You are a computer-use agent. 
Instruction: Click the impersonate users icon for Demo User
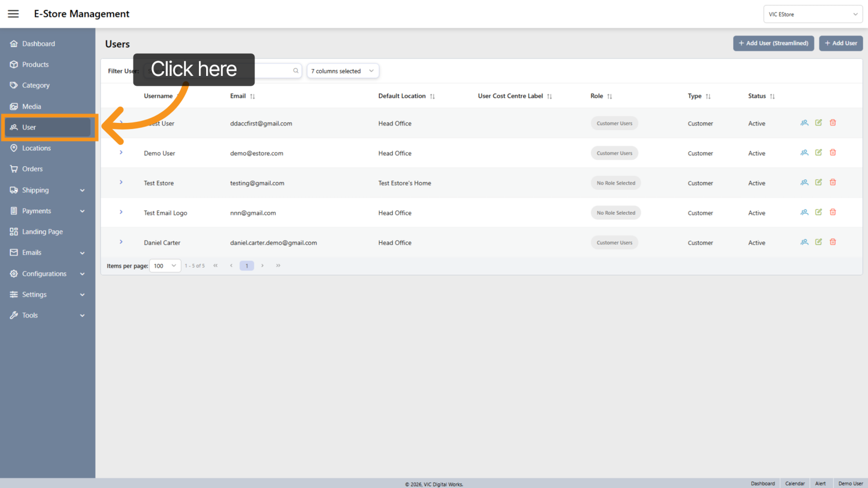[804, 152]
